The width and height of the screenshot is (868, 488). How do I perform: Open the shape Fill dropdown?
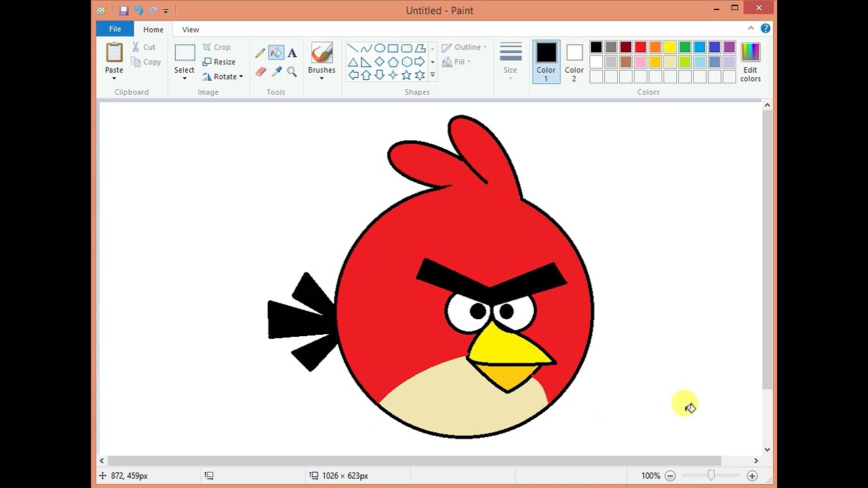(x=456, y=62)
